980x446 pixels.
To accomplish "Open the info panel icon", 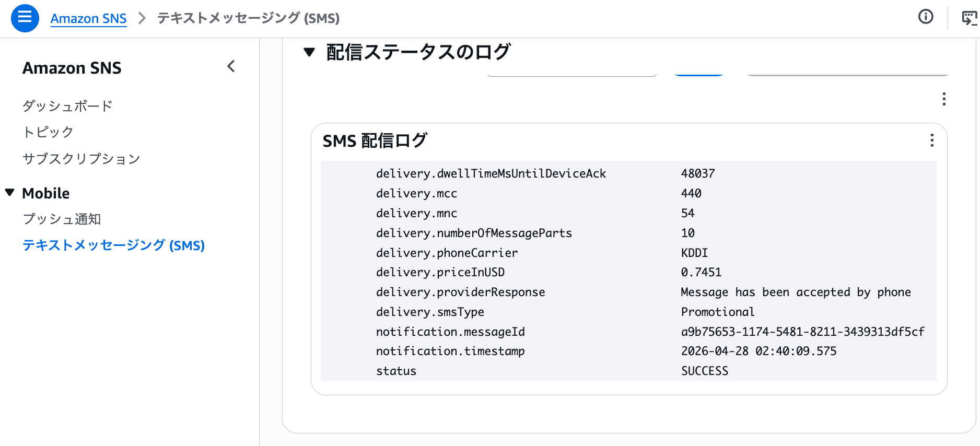I will 926,17.
